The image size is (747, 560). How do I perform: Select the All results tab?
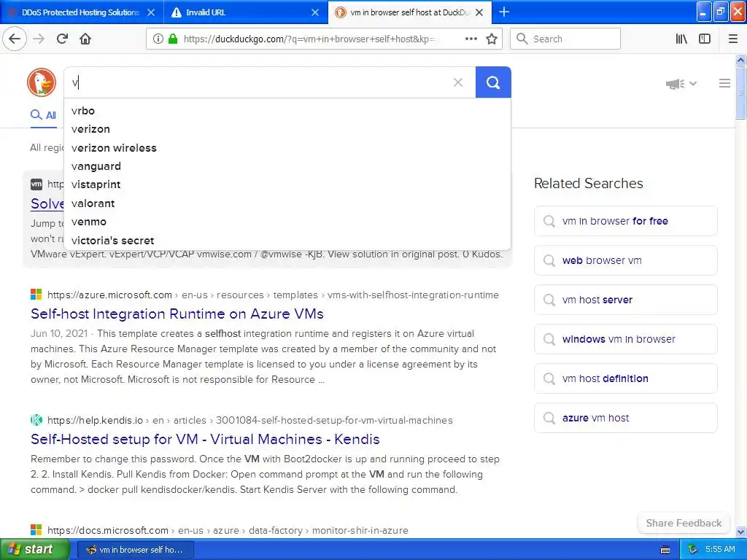click(x=43, y=114)
